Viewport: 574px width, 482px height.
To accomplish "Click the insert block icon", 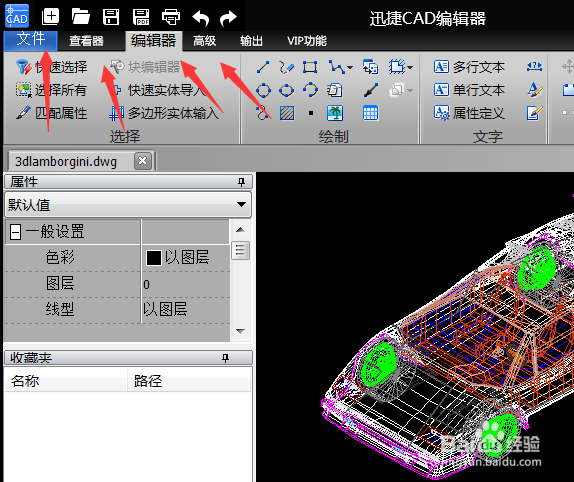I will (x=370, y=67).
